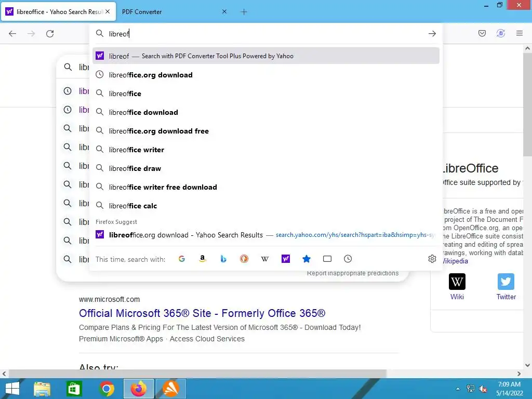Click the muted volume tray icon
This screenshot has height=399, width=532.
(483, 389)
